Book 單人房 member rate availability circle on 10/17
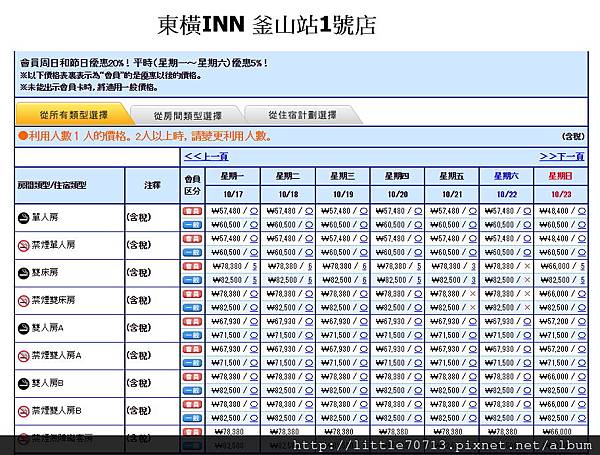The width and height of the screenshot is (600, 455). (254, 211)
